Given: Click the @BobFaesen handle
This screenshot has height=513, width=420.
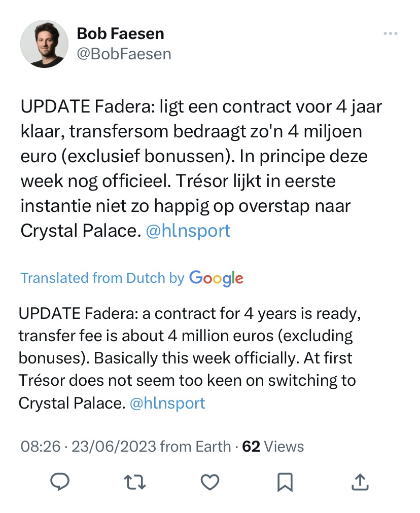Looking at the screenshot, I should click(124, 54).
